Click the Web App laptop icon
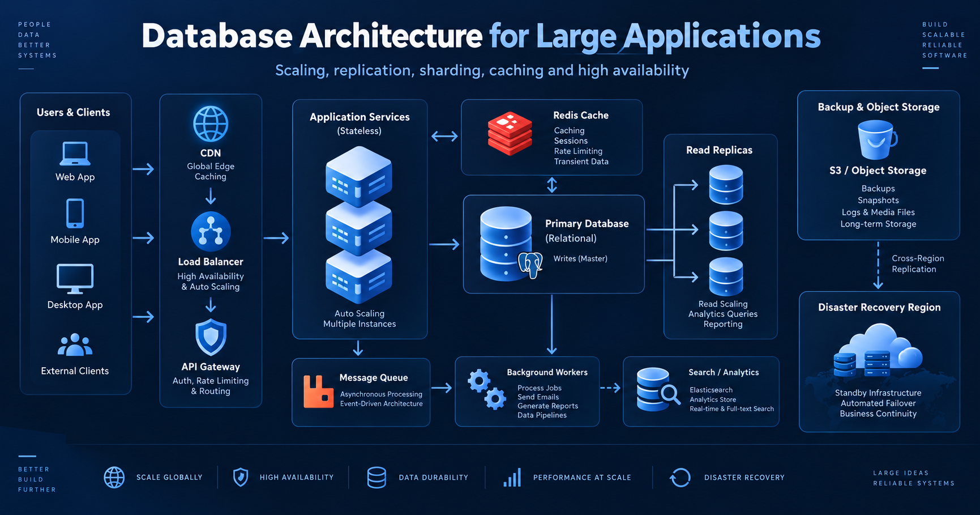Screen dimensions: 980x515 pyautogui.click(x=75, y=153)
